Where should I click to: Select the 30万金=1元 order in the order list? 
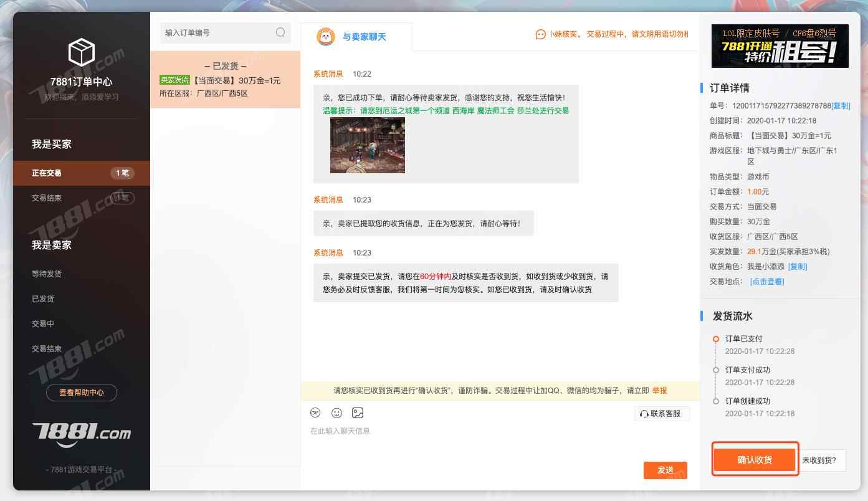click(226, 80)
